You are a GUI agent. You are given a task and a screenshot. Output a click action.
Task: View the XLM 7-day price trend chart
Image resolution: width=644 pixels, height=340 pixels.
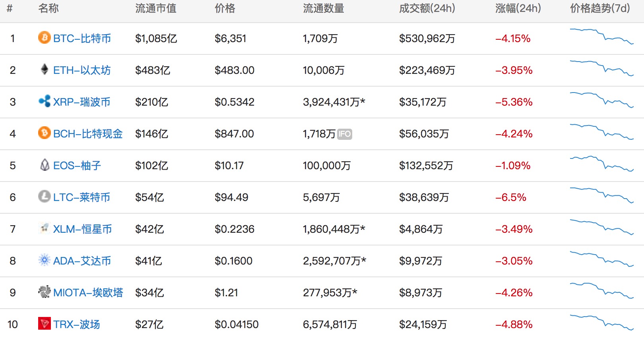tap(602, 227)
